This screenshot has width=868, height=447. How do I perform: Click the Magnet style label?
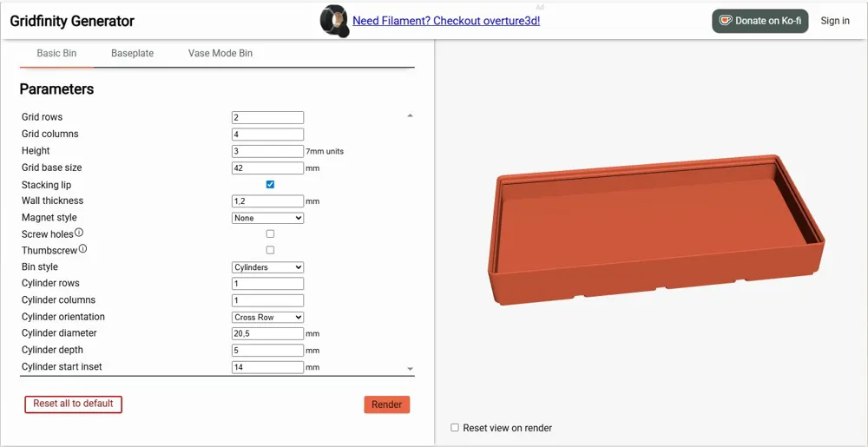(49, 217)
